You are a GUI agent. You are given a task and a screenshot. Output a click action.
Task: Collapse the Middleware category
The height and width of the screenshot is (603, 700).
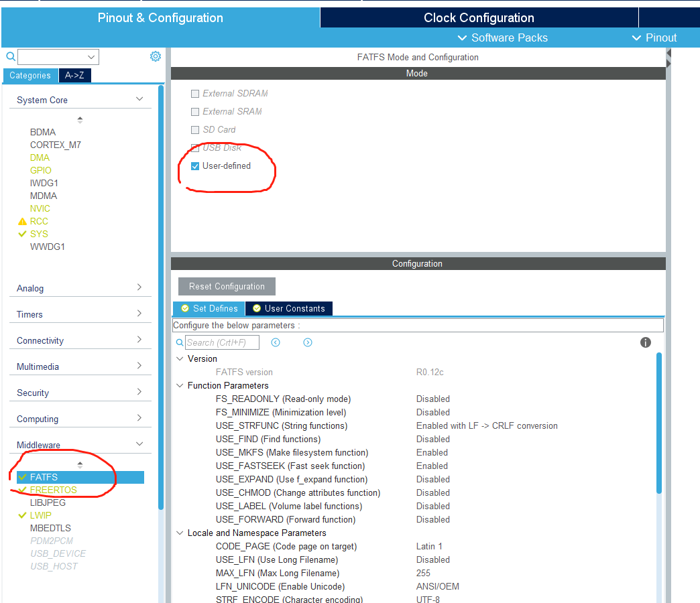pyautogui.click(x=139, y=444)
